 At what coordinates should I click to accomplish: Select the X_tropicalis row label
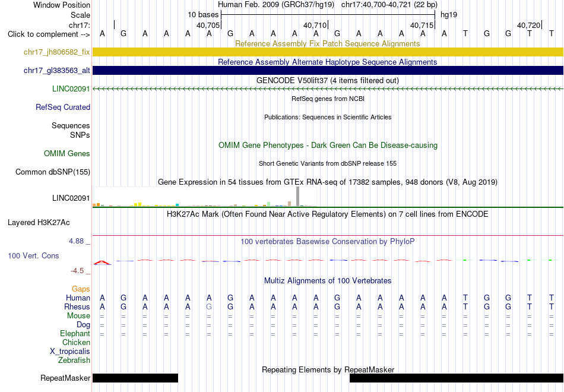(x=70, y=352)
